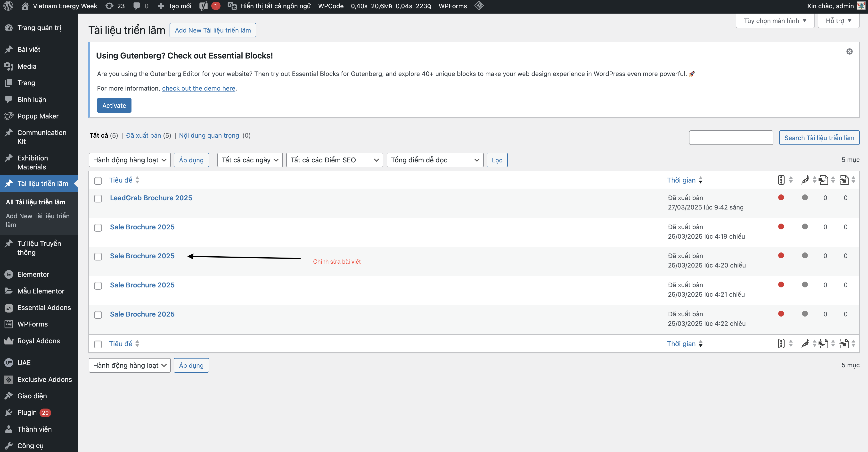
Task: Click the diamond icon next to WPForms
Action: click(479, 6)
